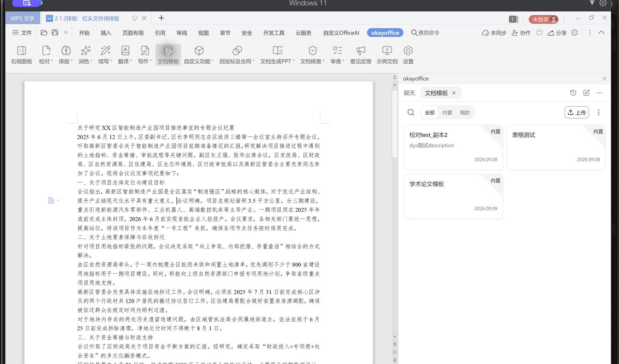Open the 右侧面板 side panel tool

pos(22,54)
